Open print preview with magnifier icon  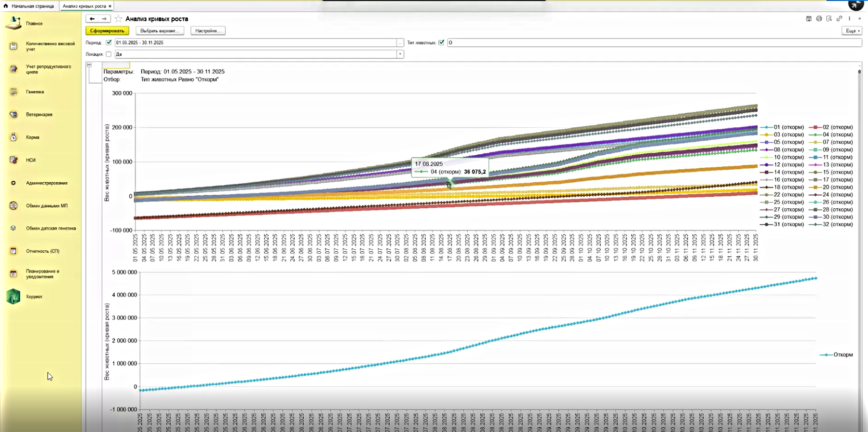pyautogui.click(x=829, y=19)
